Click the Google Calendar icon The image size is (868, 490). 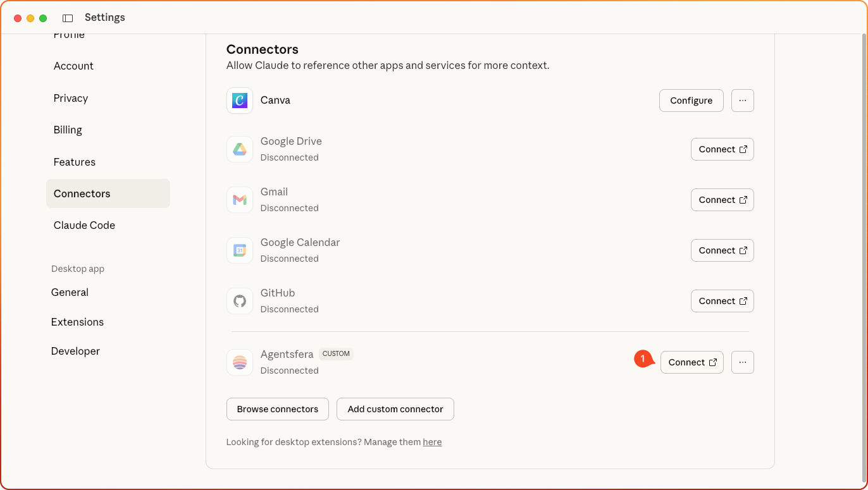point(240,250)
